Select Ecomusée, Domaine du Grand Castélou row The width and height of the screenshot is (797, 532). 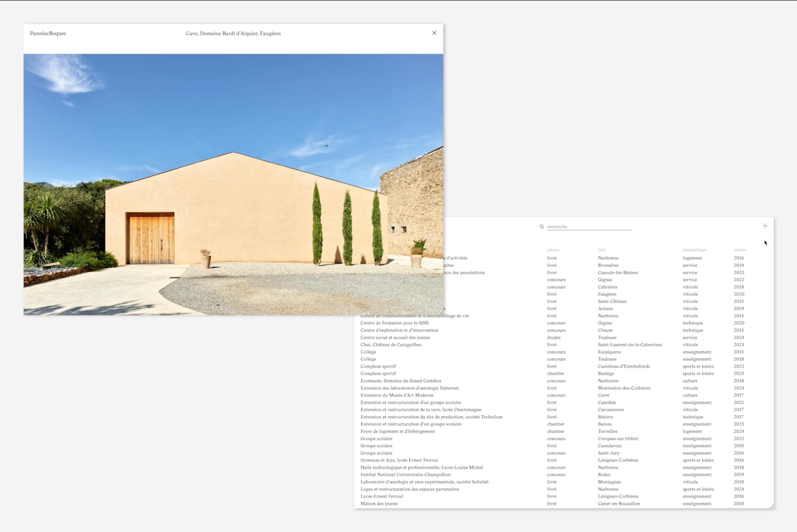point(400,381)
